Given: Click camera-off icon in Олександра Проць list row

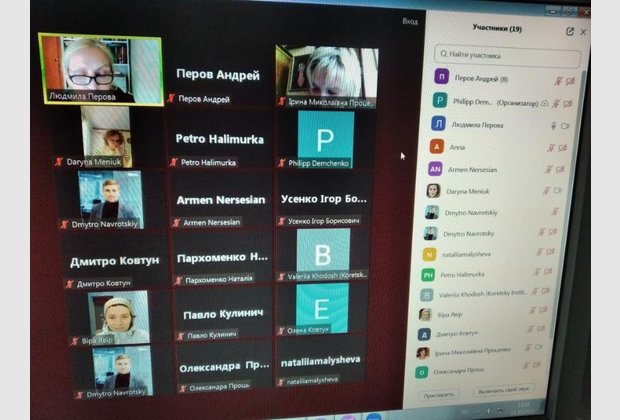Looking at the screenshot, I should click(536, 365).
